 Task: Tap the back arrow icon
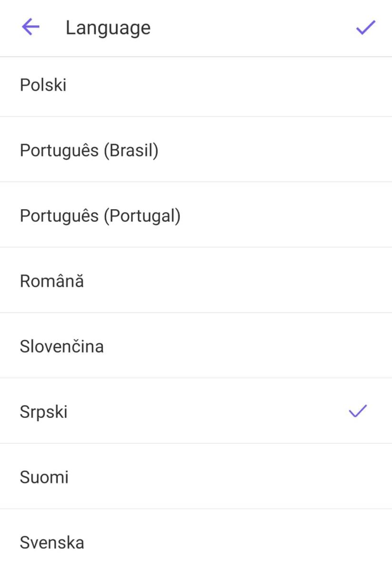point(30,28)
